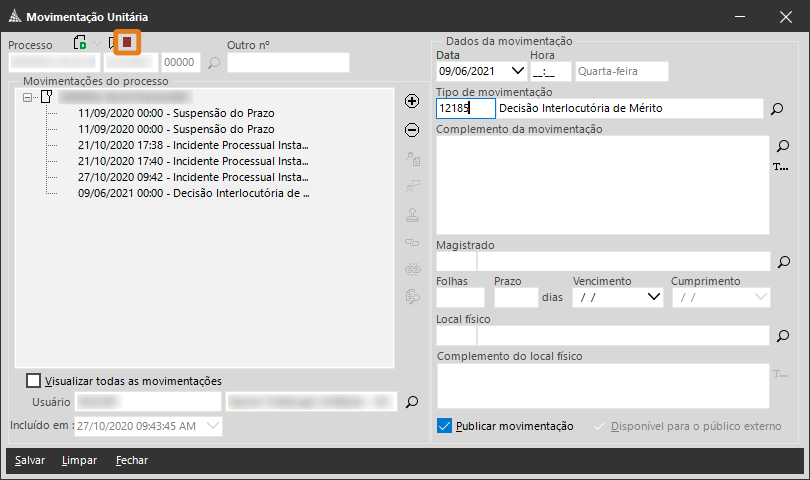Viewport: 810px width, 480px height.
Task: Click the document-with-magnifier icon
Action: click(x=412, y=297)
